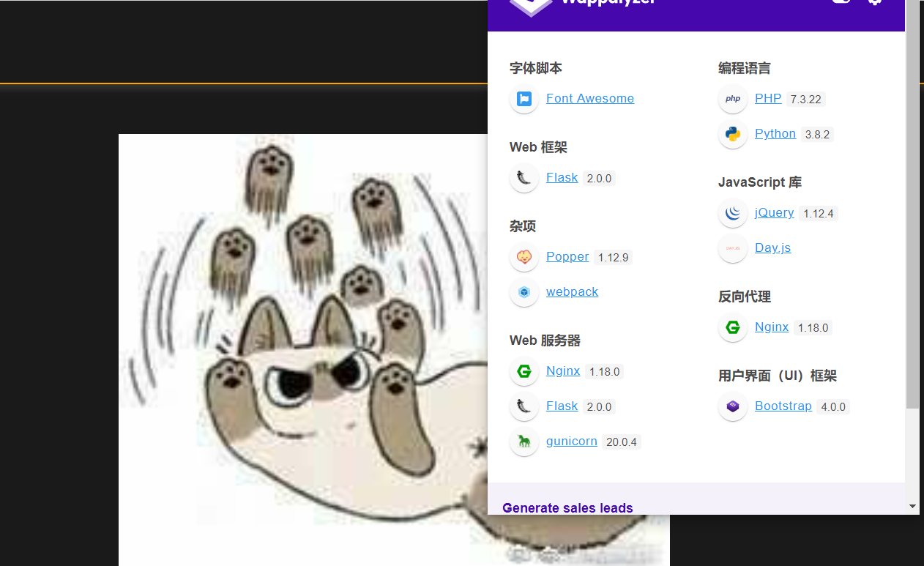Viewport: 924px width, 566px height.
Task: Click the Flask icon under Web 框架
Action: pyautogui.click(x=524, y=178)
